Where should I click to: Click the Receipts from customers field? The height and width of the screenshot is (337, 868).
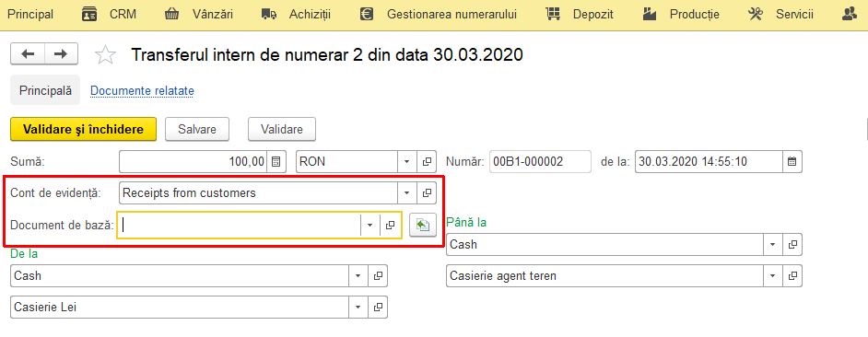click(259, 193)
